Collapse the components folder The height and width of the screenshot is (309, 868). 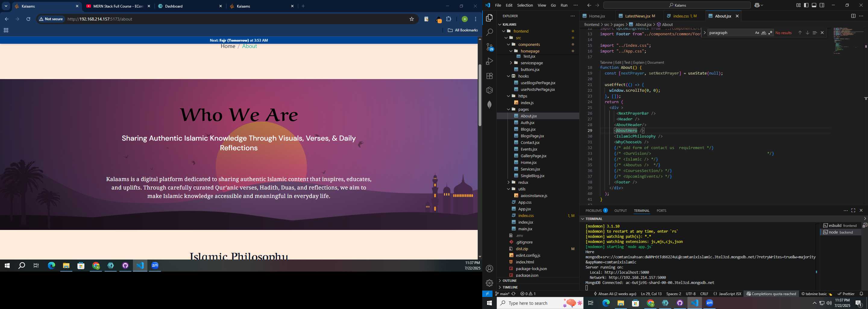(538, 45)
